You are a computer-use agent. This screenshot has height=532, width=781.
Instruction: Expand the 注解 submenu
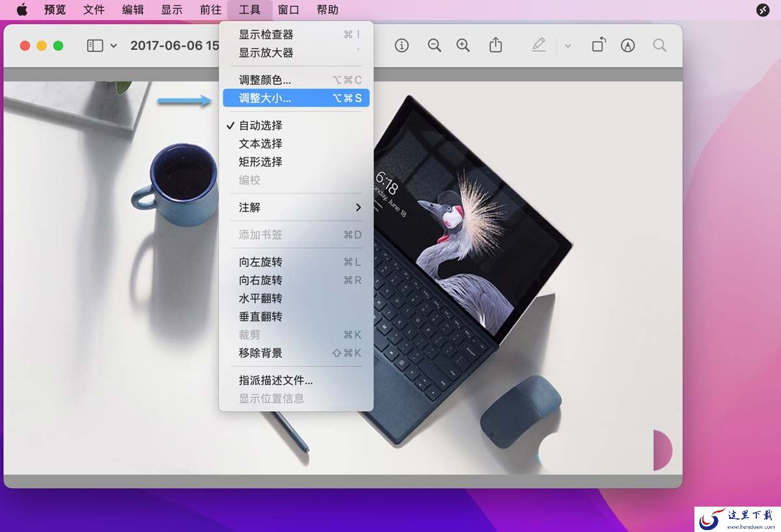pos(296,207)
